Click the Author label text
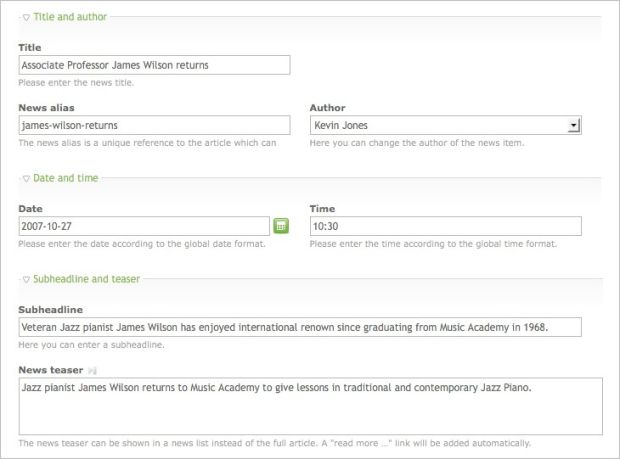The image size is (620, 459). coord(328,107)
